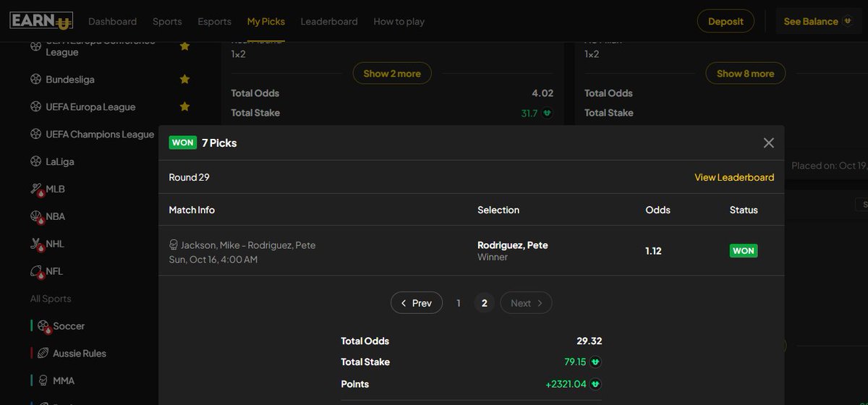
Task: Click the Total Odds value 29.32
Action: [590, 341]
